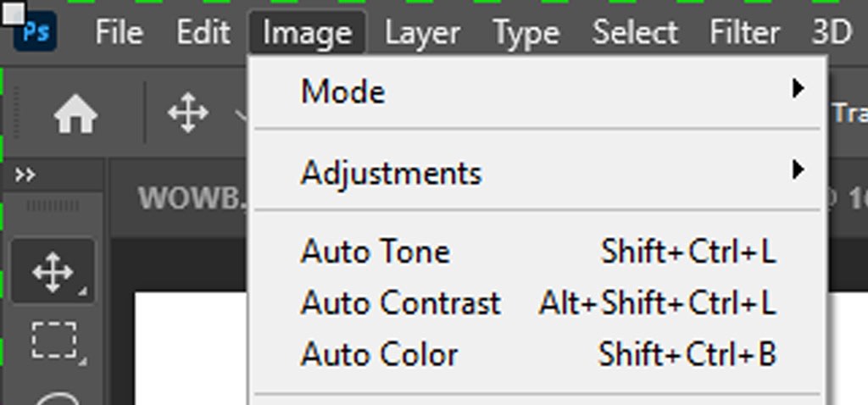
Task: Select the Rectangular Marquee tool
Action: 53,340
